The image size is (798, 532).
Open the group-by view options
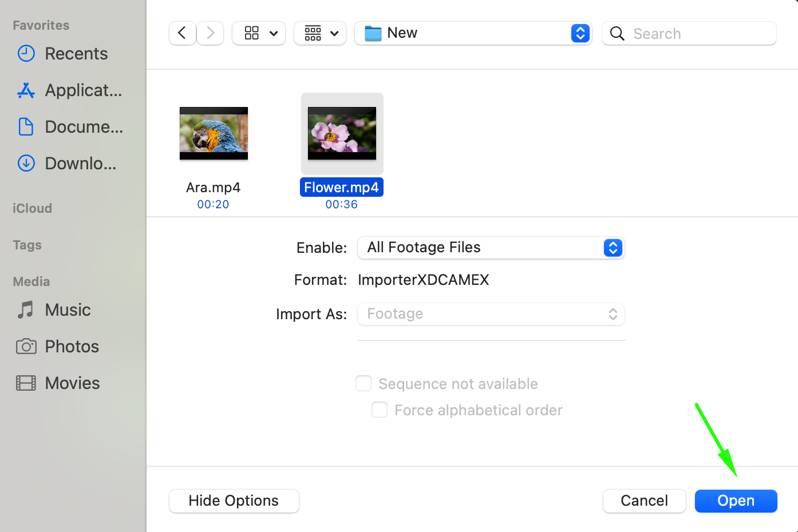tap(320, 33)
